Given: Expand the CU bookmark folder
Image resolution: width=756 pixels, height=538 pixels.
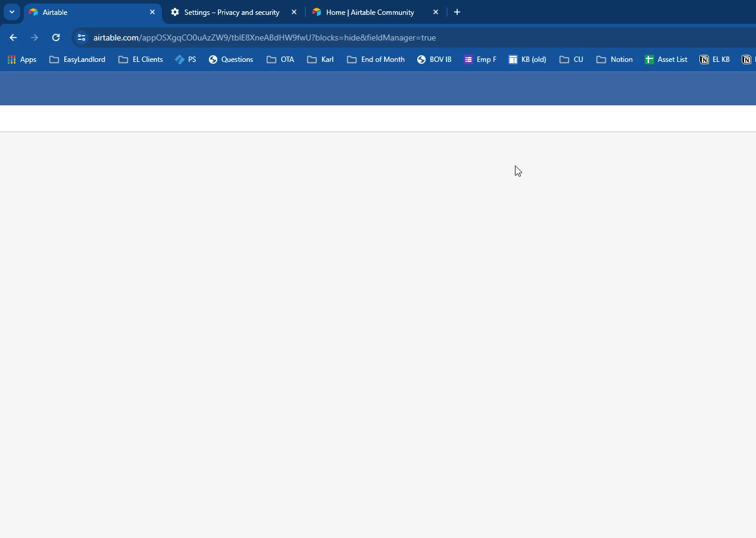Looking at the screenshot, I should (x=571, y=60).
